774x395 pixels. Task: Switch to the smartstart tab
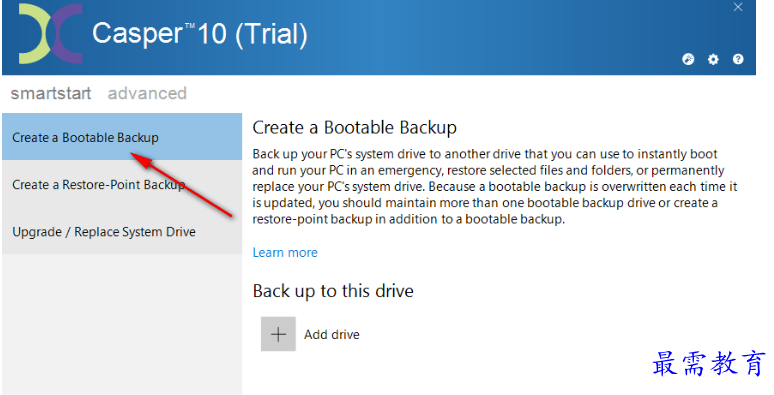click(51, 93)
